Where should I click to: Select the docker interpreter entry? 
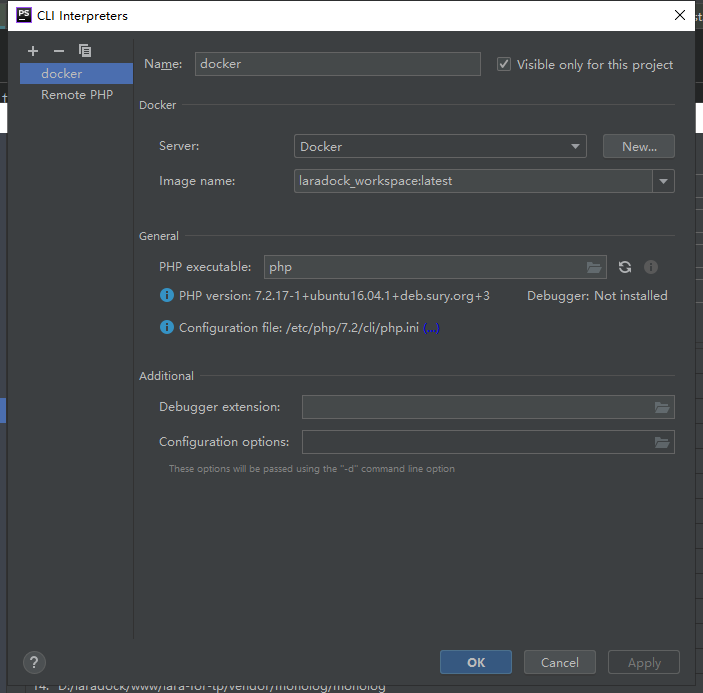pyautogui.click(x=76, y=73)
